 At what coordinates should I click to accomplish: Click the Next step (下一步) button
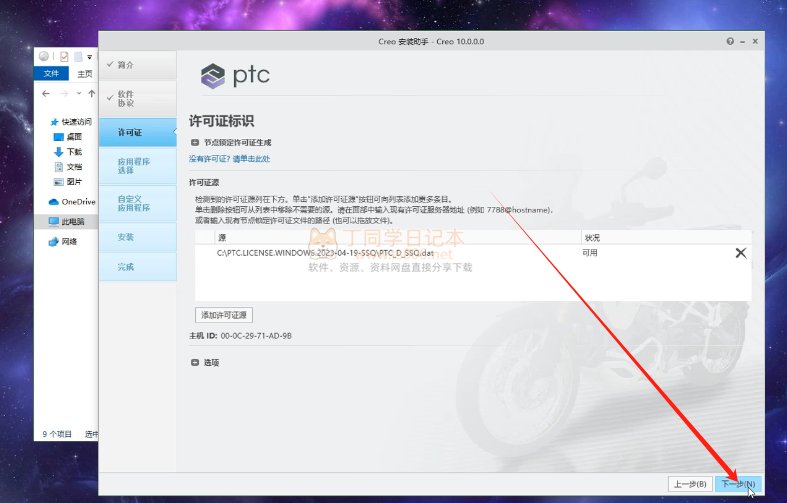point(738,484)
